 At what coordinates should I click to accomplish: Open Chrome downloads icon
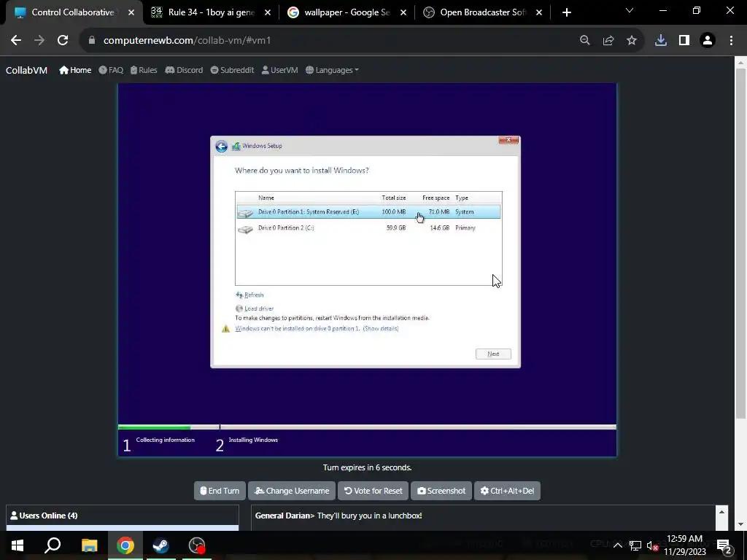(661, 41)
